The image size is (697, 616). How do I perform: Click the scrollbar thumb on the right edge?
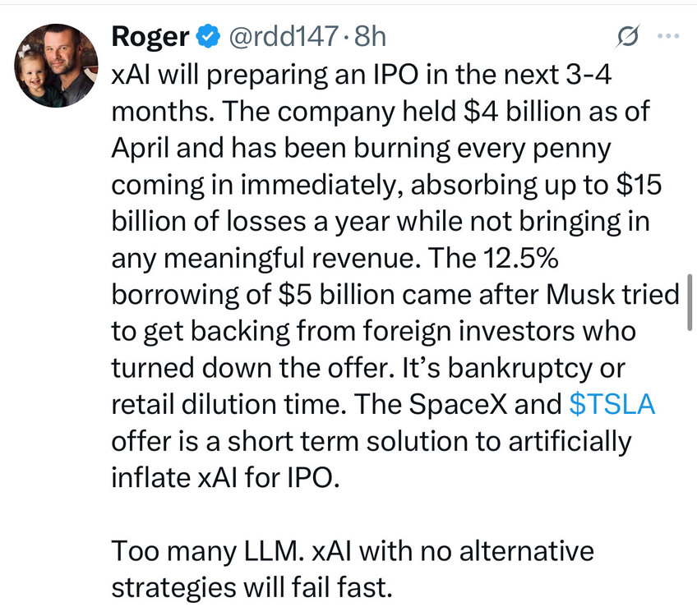pyautogui.click(x=690, y=302)
